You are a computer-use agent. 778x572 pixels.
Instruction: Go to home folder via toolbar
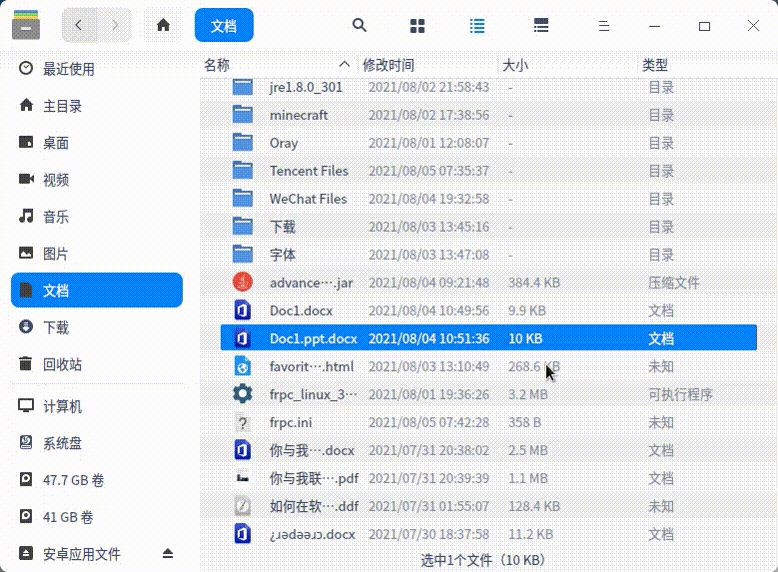[x=164, y=25]
